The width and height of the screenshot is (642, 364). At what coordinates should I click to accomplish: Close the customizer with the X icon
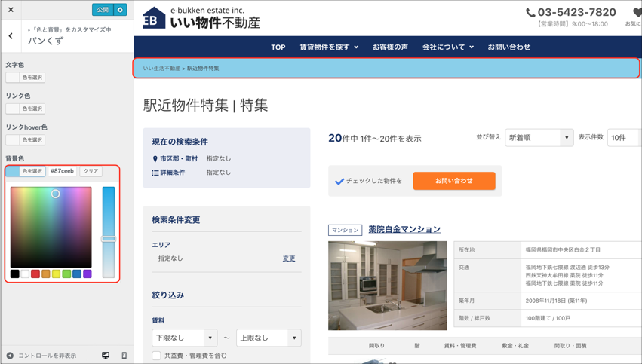(11, 10)
